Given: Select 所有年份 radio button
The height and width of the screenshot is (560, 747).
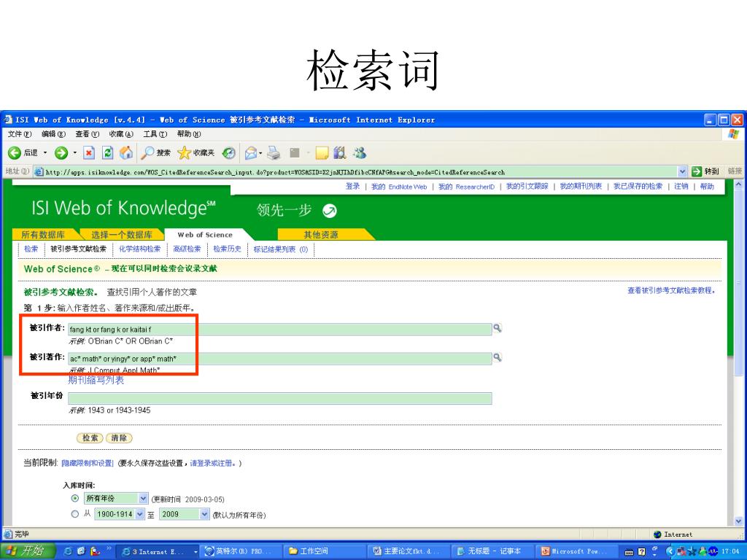Looking at the screenshot, I should 75,498.
